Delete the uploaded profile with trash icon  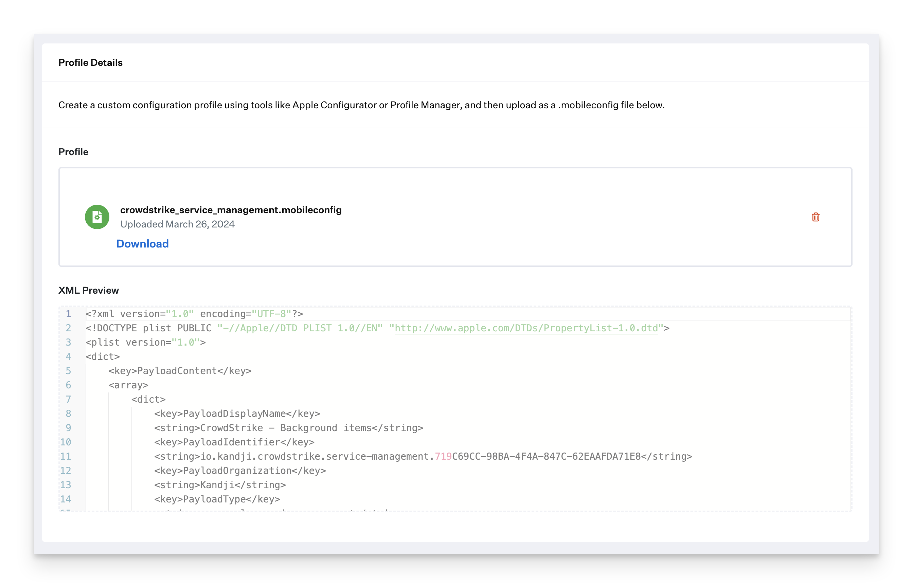[x=816, y=217]
